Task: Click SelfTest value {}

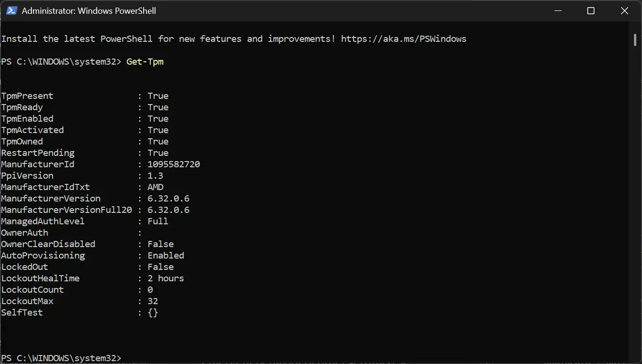Action: (153, 313)
